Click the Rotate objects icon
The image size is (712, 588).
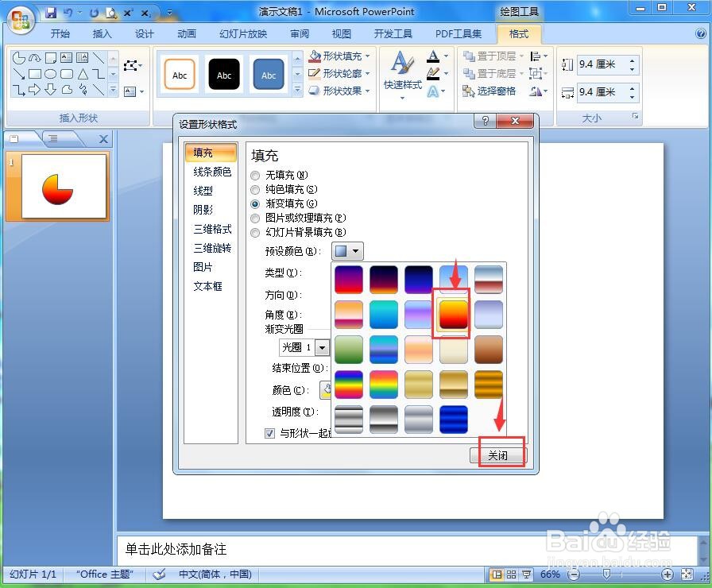click(x=536, y=91)
